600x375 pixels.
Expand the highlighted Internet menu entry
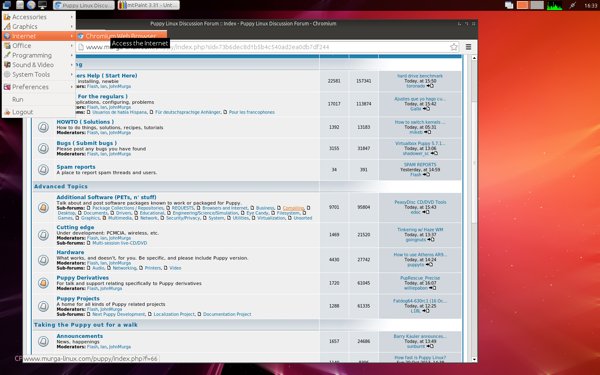tap(39, 36)
